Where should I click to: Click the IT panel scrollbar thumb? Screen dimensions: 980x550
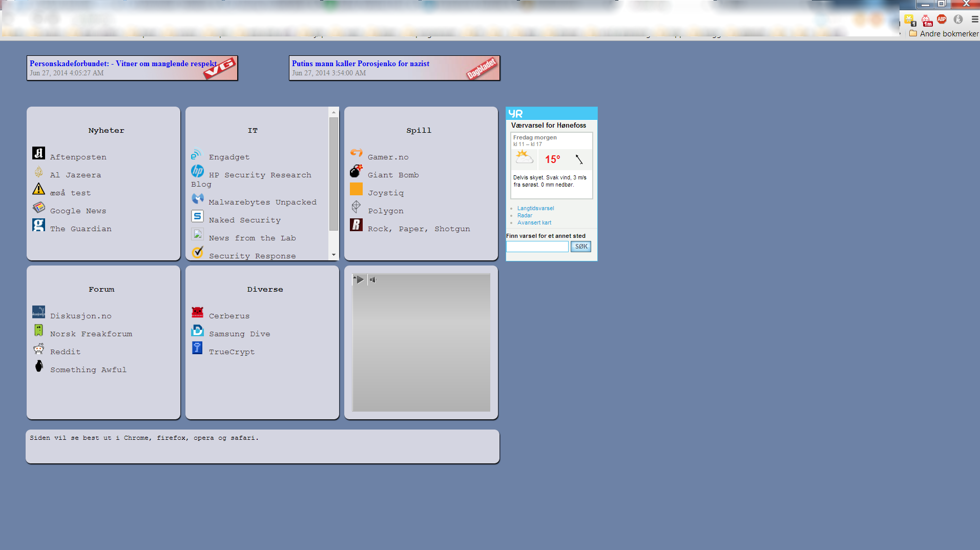click(x=333, y=174)
